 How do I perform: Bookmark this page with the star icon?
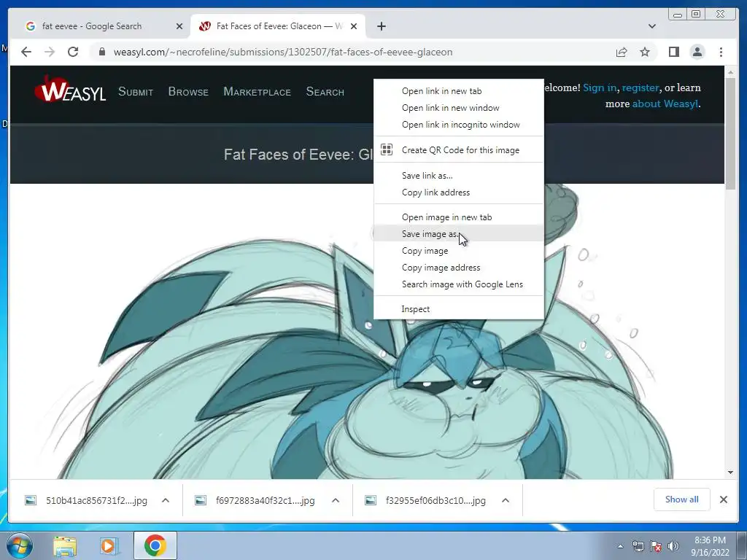pos(645,52)
